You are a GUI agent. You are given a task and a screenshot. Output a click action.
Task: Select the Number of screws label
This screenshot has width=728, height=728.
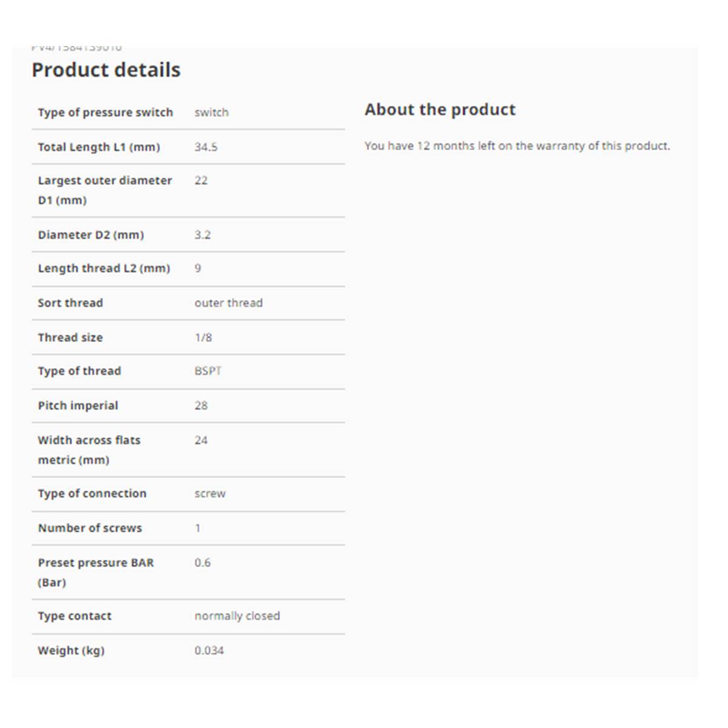90,528
